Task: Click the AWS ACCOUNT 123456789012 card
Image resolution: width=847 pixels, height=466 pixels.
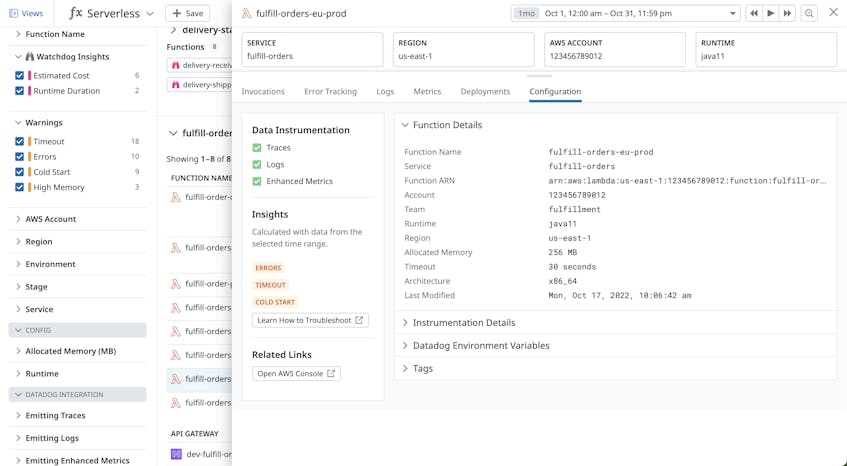Action: pyautogui.click(x=615, y=50)
